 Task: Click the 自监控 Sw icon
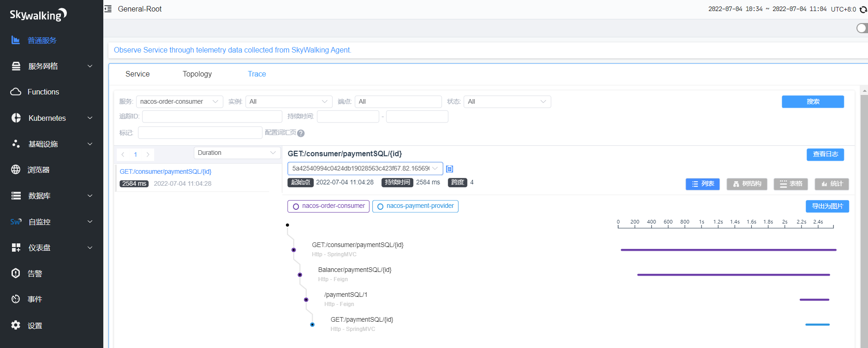coord(16,222)
